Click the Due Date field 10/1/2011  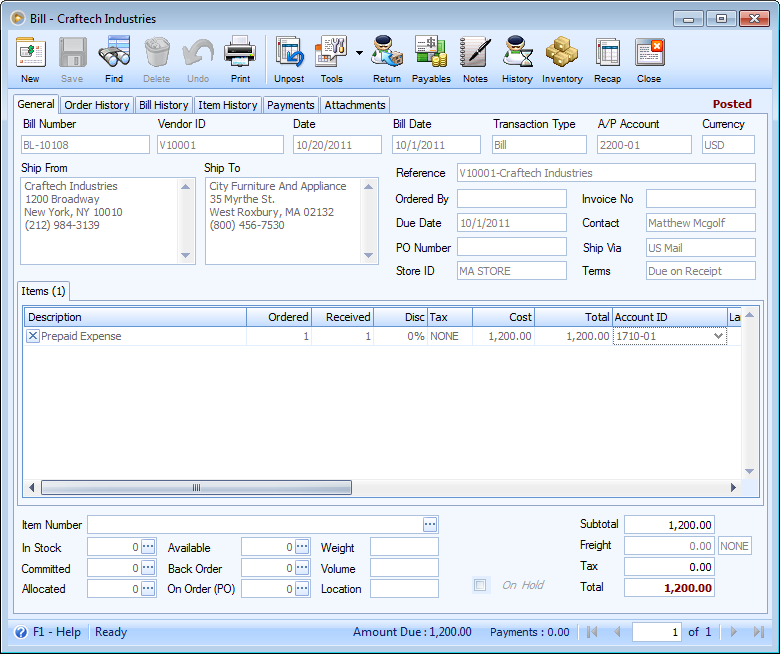coord(511,223)
